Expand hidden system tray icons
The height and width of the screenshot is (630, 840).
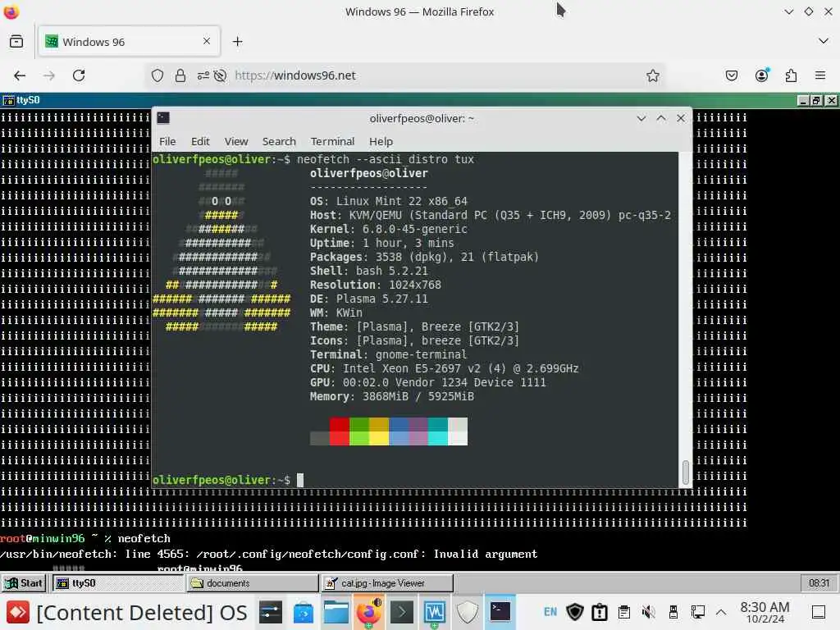(721, 612)
